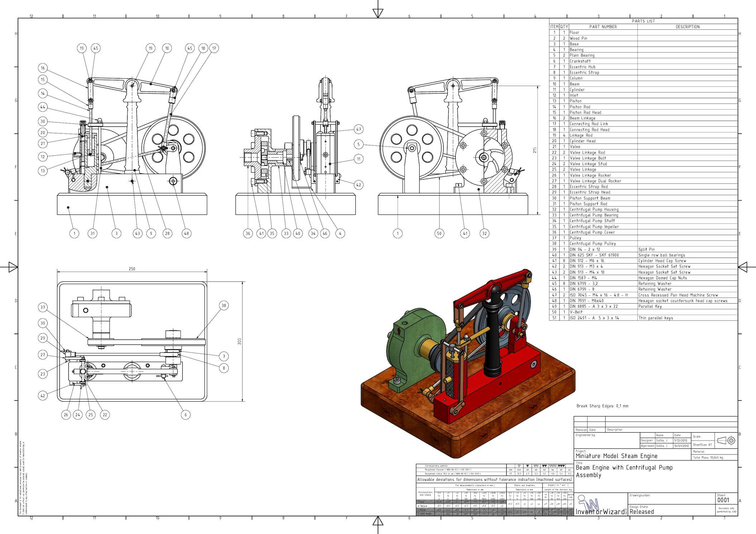Click the 215 height dimension text

[x=535, y=150]
